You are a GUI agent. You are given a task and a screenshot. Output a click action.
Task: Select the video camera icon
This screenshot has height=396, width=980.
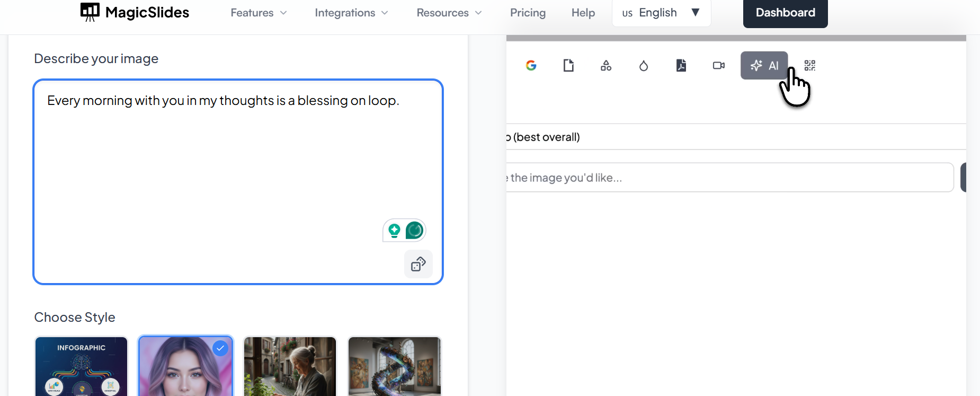(718, 66)
